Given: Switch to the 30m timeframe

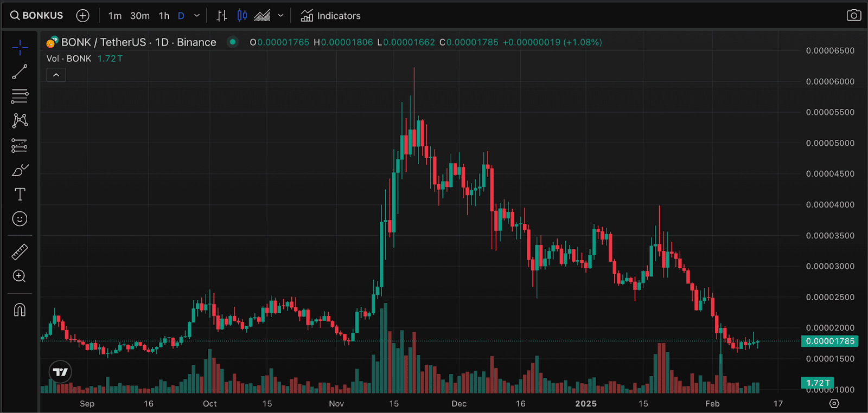Looking at the screenshot, I should click(x=140, y=16).
